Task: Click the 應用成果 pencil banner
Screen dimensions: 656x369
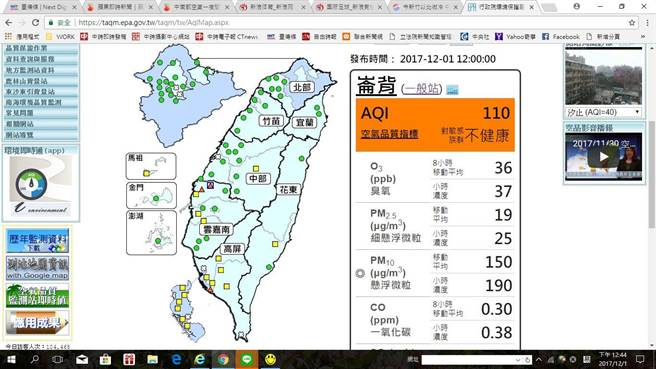Action: (38, 323)
